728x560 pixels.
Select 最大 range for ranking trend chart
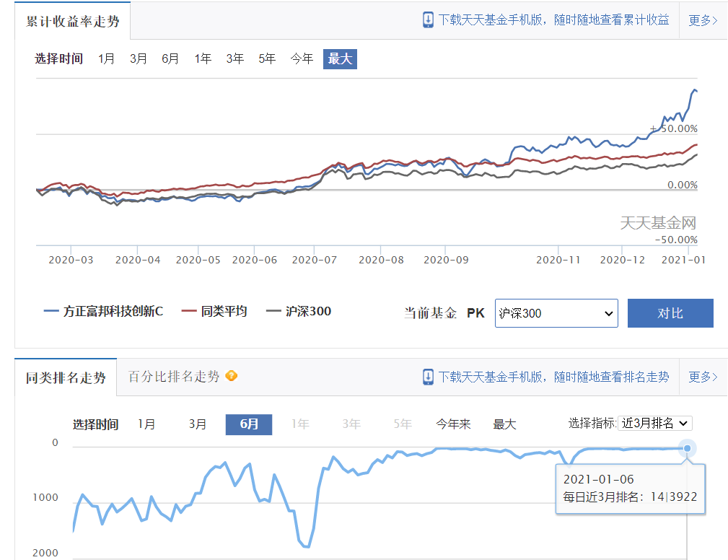(x=504, y=424)
